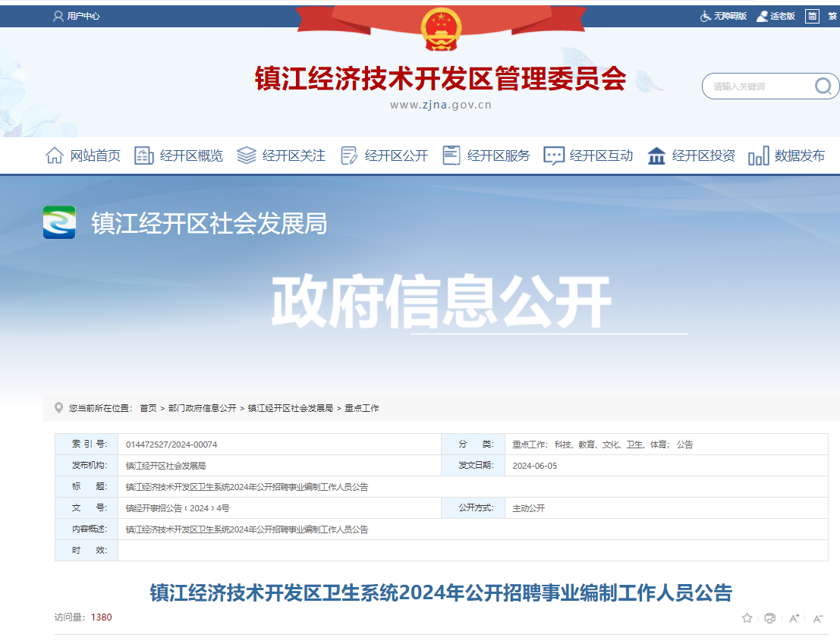
Task: Open 用户中心 via the user icon
Action: coord(79,15)
